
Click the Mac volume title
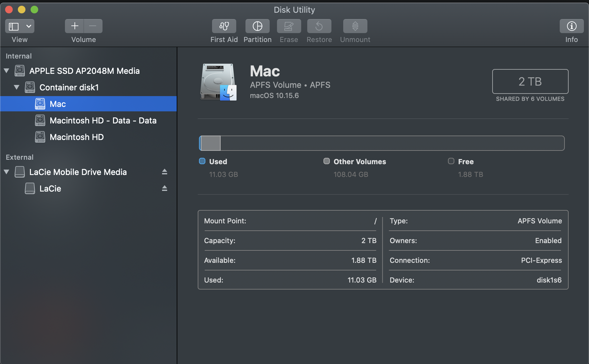pos(265,71)
